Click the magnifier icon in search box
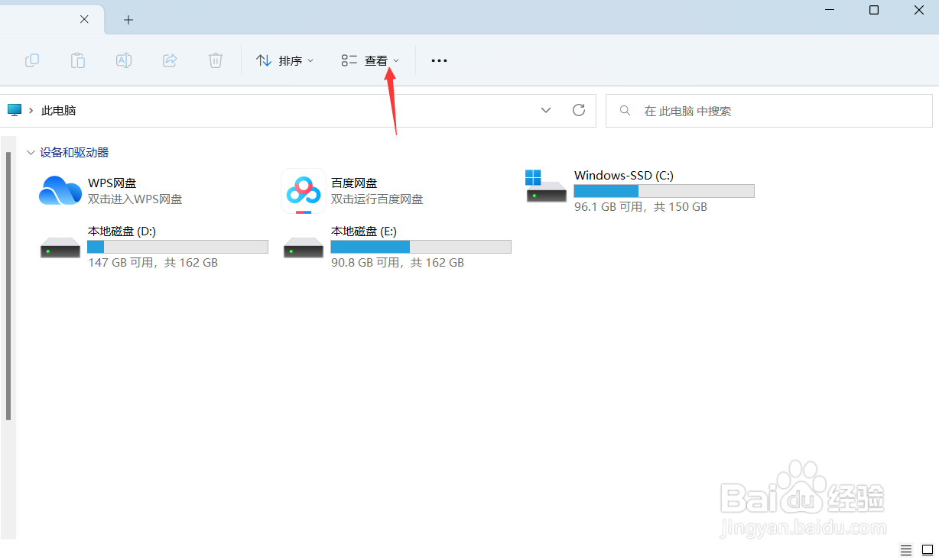This screenshot has height=560, width=939. (x=625, y=111)
